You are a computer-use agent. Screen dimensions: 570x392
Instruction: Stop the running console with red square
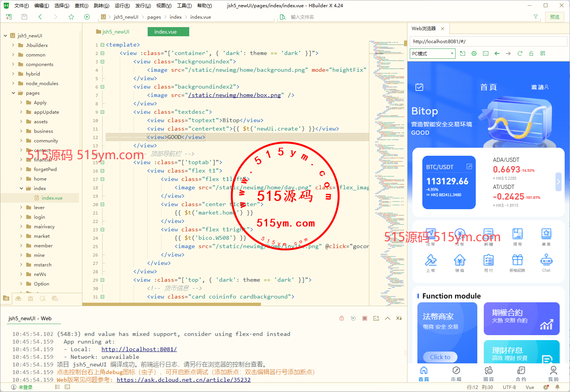(365, 318)
